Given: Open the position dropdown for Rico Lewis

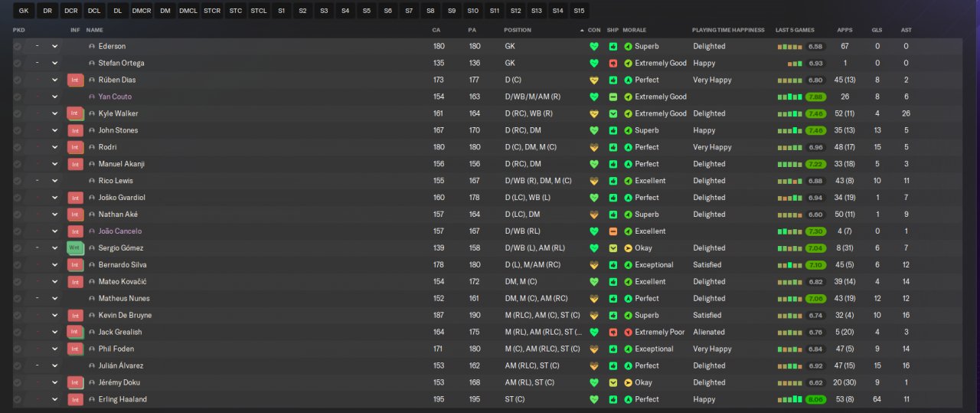Looking at the screenshot, I should point(54,181).
